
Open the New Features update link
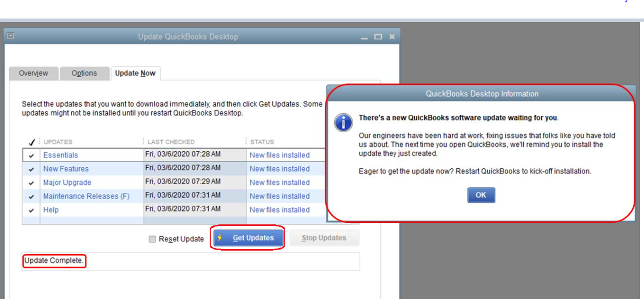tap(66, 169)
